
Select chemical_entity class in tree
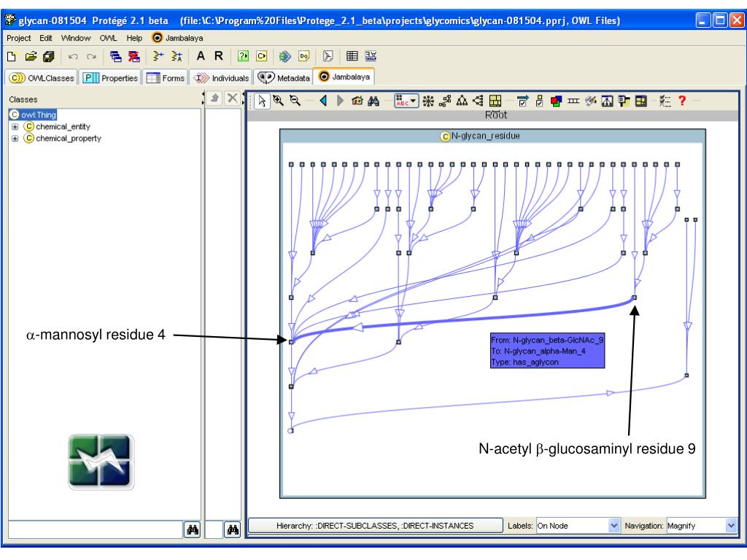tap(63, 127)
